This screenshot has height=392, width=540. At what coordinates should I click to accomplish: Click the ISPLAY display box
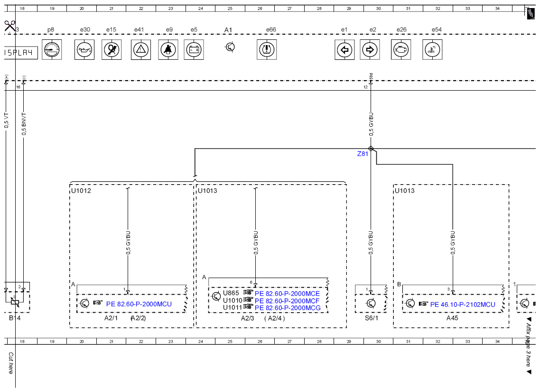click(21, 53)
